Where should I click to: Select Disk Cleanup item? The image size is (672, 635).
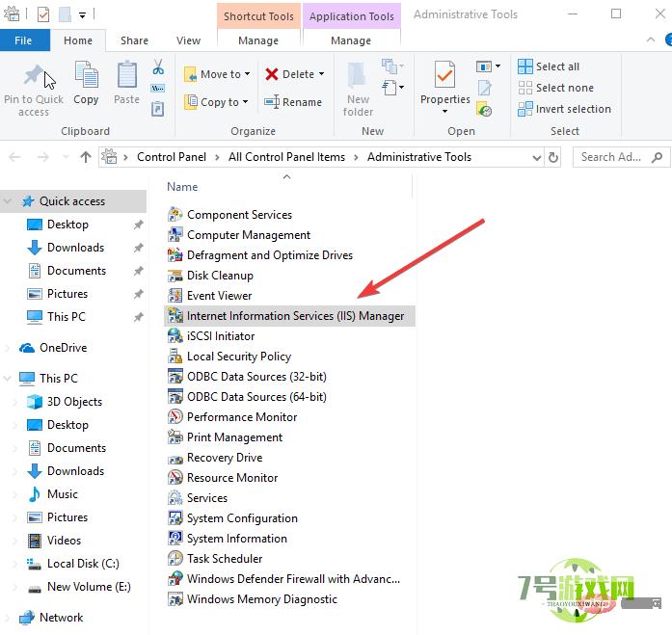tap(220, 276)
